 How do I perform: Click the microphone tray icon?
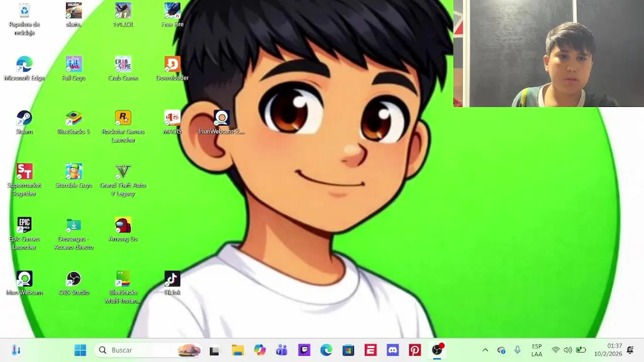517,350
